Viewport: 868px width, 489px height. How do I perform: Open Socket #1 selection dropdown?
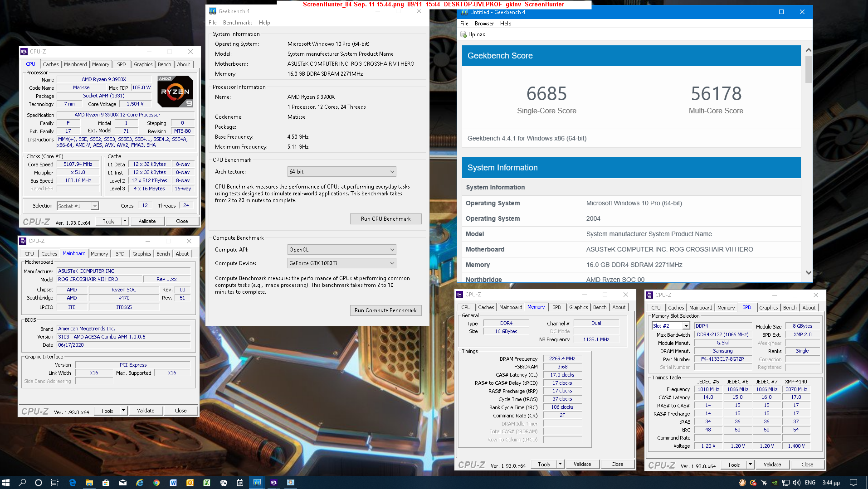(78, 206)
